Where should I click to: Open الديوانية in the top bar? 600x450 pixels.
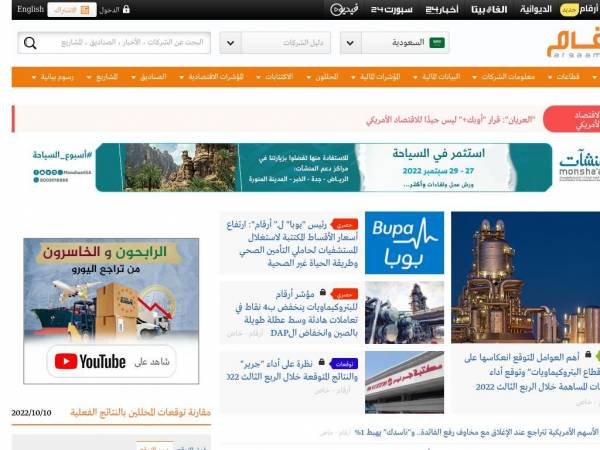tap(536, 9)
